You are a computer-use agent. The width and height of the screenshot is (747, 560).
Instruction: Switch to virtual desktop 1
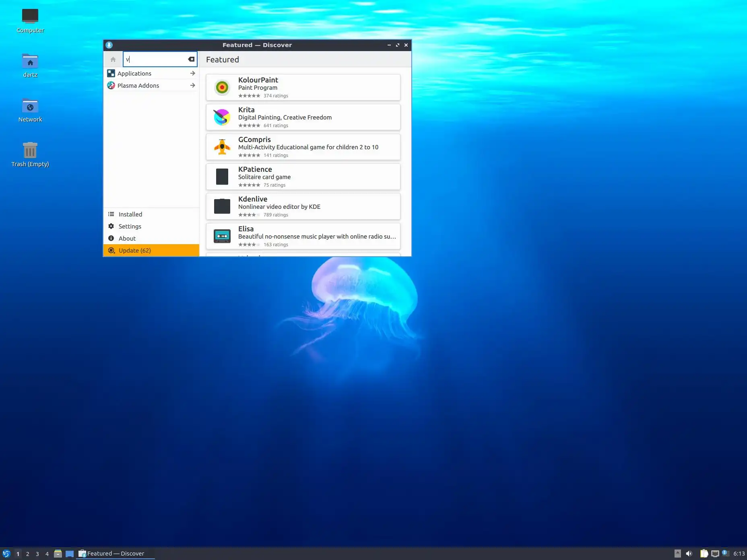pyautogui.click(x=18, y=554)
